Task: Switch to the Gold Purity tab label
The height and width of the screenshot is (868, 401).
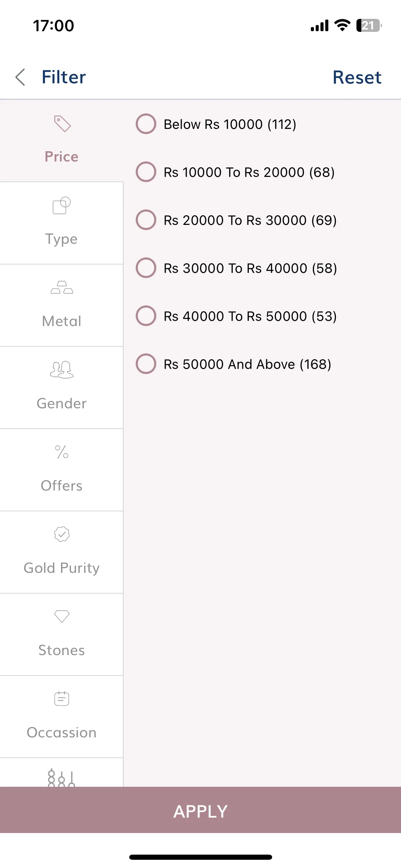Action: 62,568
